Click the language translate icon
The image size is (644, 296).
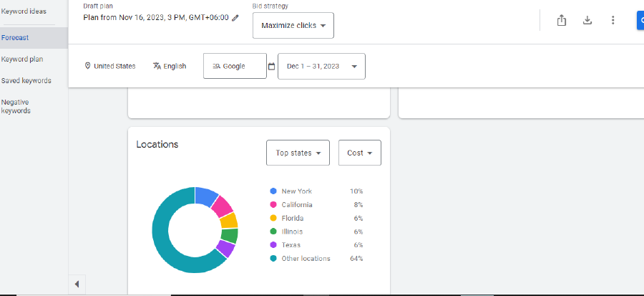(157, 66)
